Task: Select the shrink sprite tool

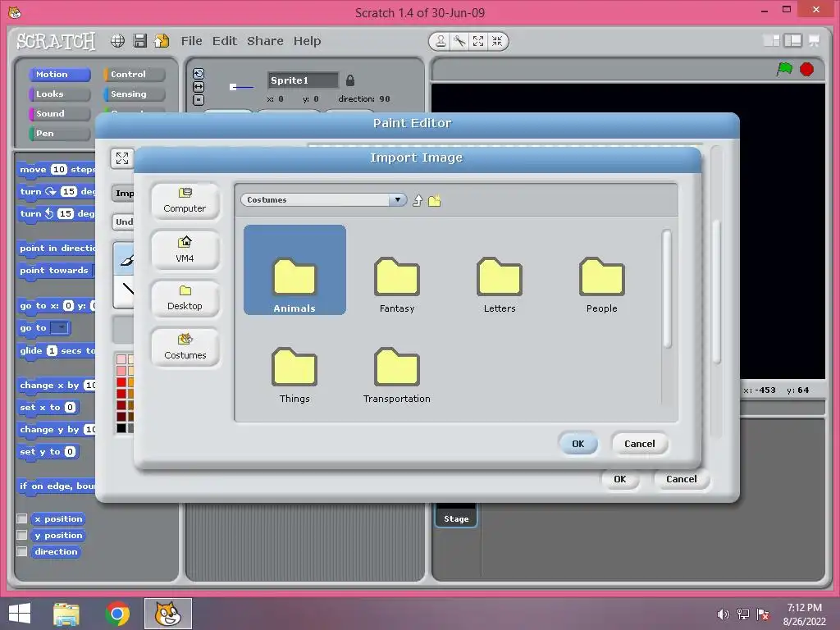Action: pyautogui.click(x=497, y=41)
